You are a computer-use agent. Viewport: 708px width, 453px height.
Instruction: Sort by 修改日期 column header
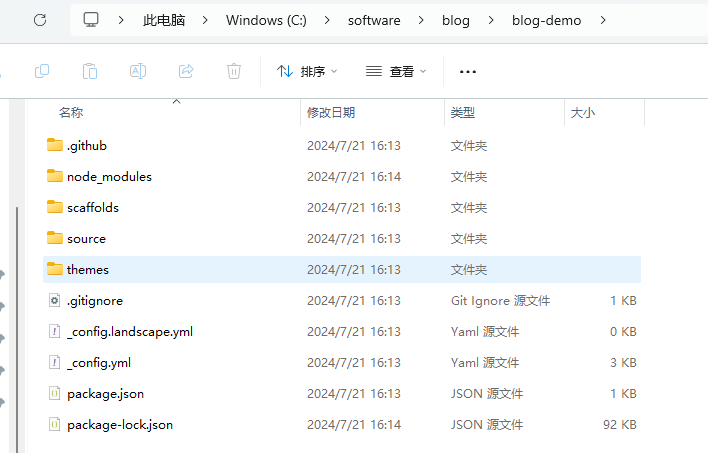point(331,113)
